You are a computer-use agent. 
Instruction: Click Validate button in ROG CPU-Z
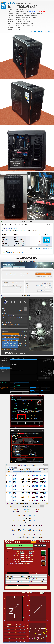click(31, 426)
